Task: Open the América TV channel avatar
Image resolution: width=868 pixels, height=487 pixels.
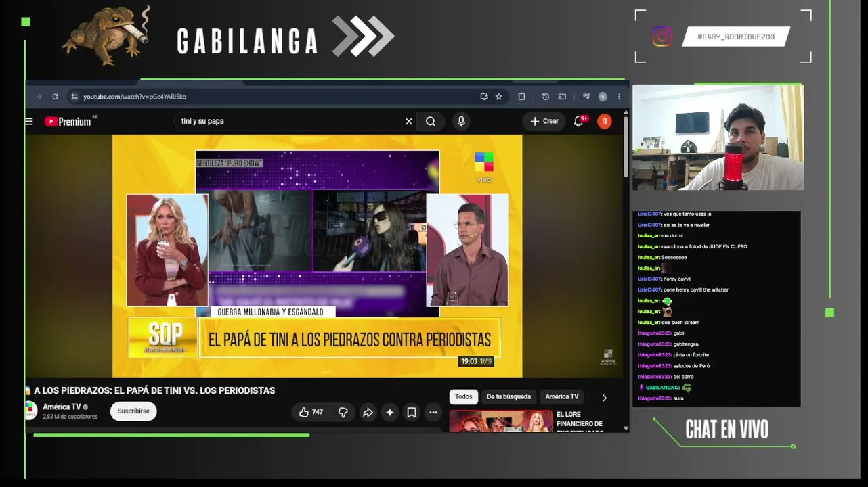Action: (30, 411)
